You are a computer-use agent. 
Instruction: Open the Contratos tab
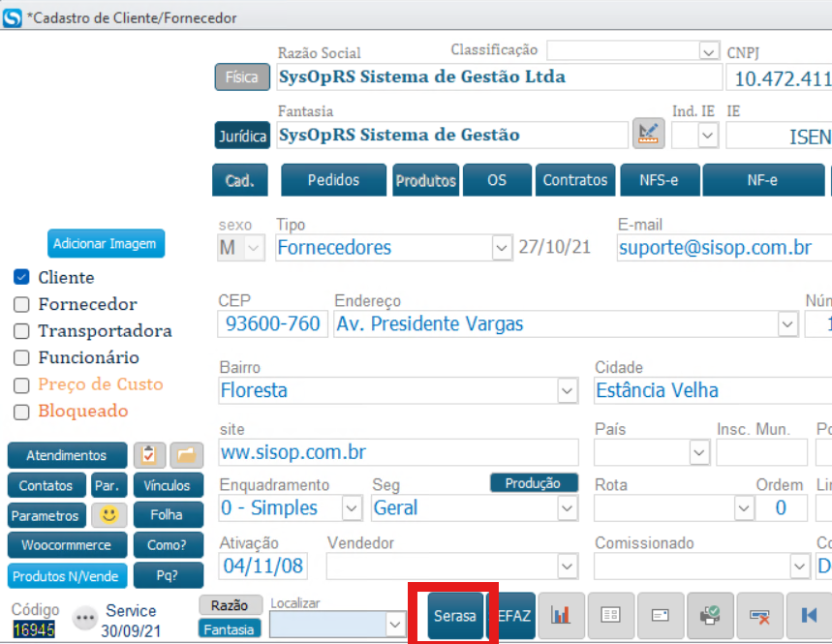click(x=574, y=180)
